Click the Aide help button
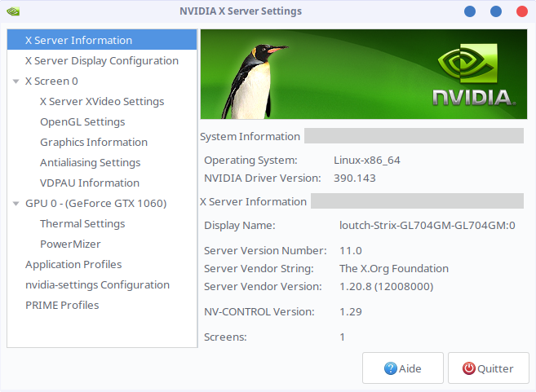Image resolution: width=536 pixels, height=392 pixels. click(x=403, y=368)
